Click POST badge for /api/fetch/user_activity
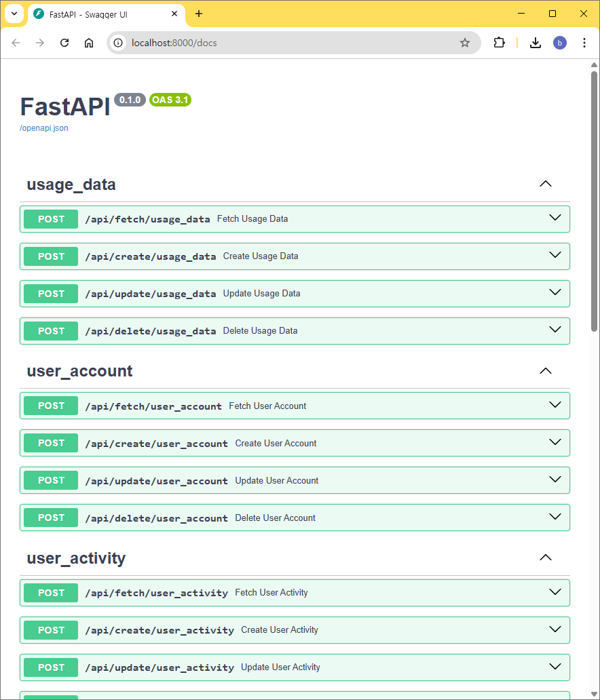 [x=51, y=593]
